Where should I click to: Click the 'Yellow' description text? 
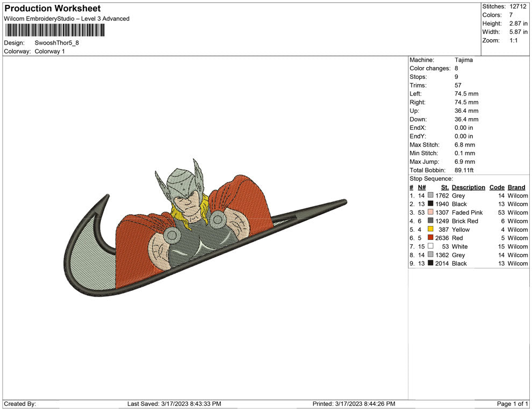coord(461,229)
